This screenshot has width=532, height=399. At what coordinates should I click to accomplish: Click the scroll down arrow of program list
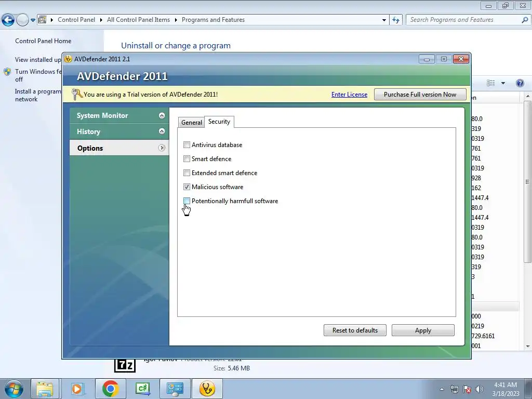[x=528, y=346]
